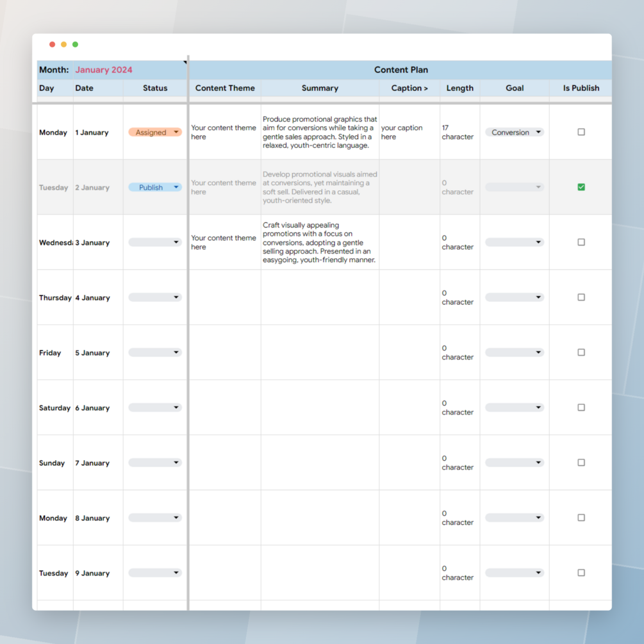Click the January 2024 month value
644x644 pixels.
pyautogui.click(x=104, y=70)
